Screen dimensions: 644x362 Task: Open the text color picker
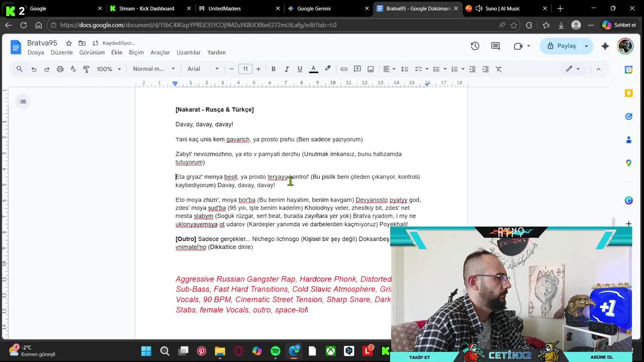(x=313, y=69)
